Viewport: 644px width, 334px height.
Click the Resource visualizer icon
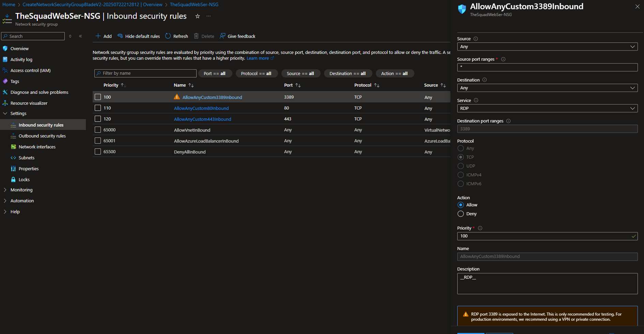pyautogui.click(x=5, y=103)
